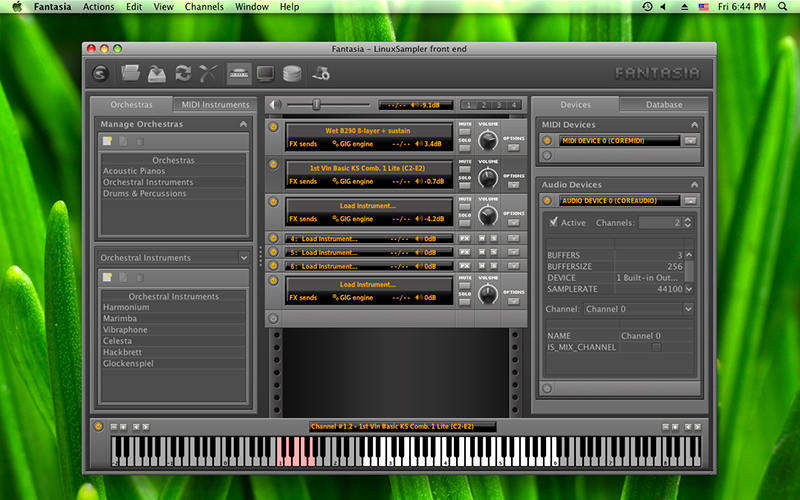This screenshot has width=800, height=500.
Task: Click add new channel power icon
Action: [273, 319]
